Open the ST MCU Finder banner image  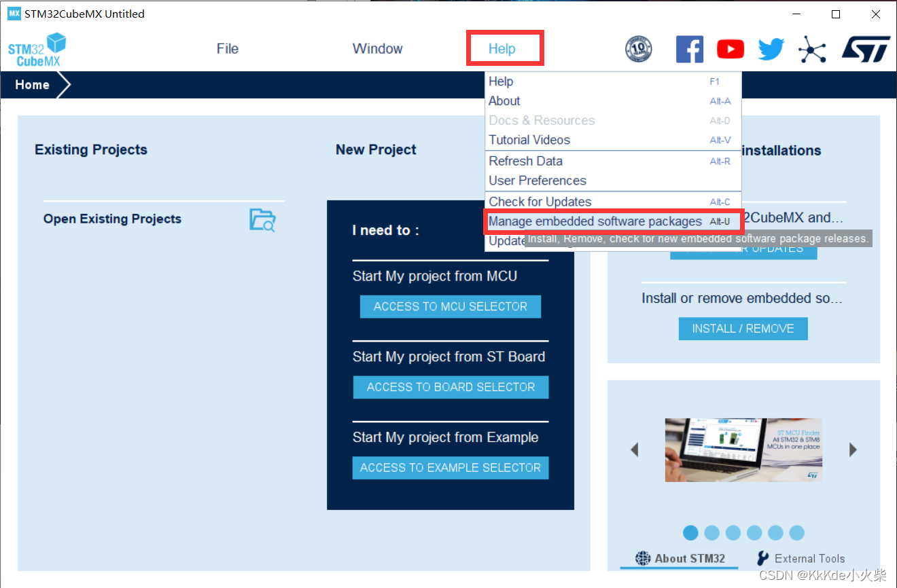tap(743, 449)
